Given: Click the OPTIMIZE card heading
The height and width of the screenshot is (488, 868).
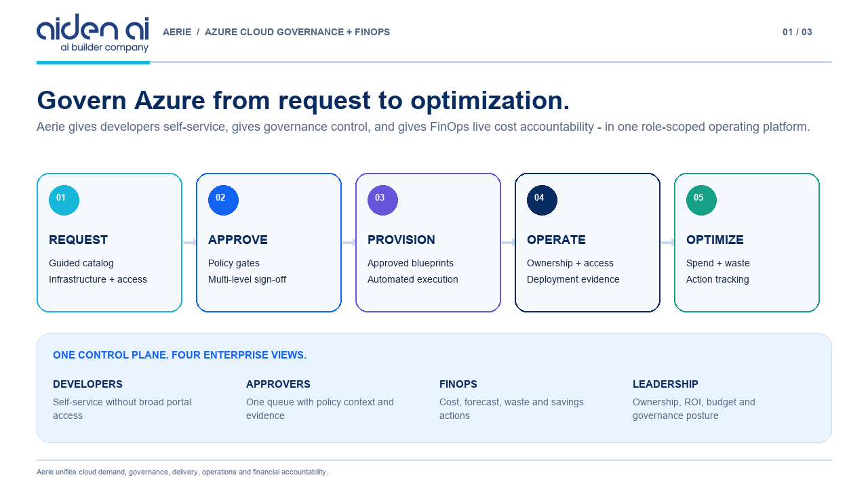Looking at the screenshot, I should click(x=715, y=240).
